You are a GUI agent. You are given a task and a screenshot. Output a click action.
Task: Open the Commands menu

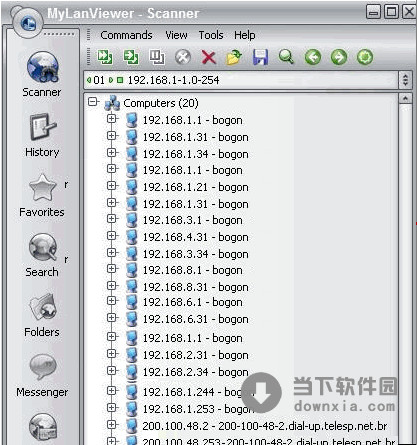click(126, 35)
